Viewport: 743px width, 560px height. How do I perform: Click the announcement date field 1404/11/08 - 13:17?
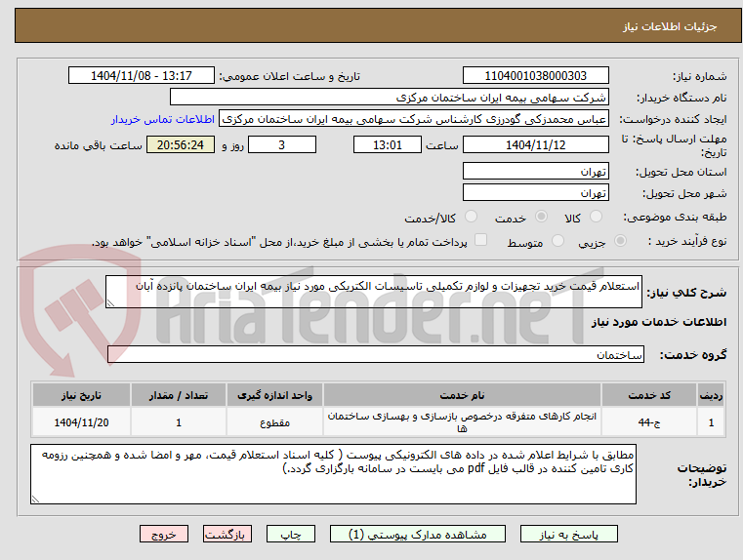pos(142,76)
